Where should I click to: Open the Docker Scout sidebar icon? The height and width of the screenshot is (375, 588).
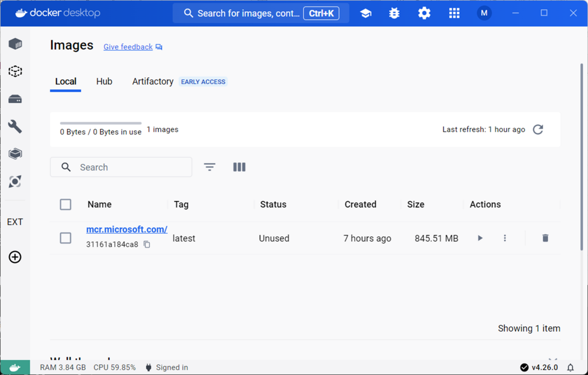pos(15,182)
